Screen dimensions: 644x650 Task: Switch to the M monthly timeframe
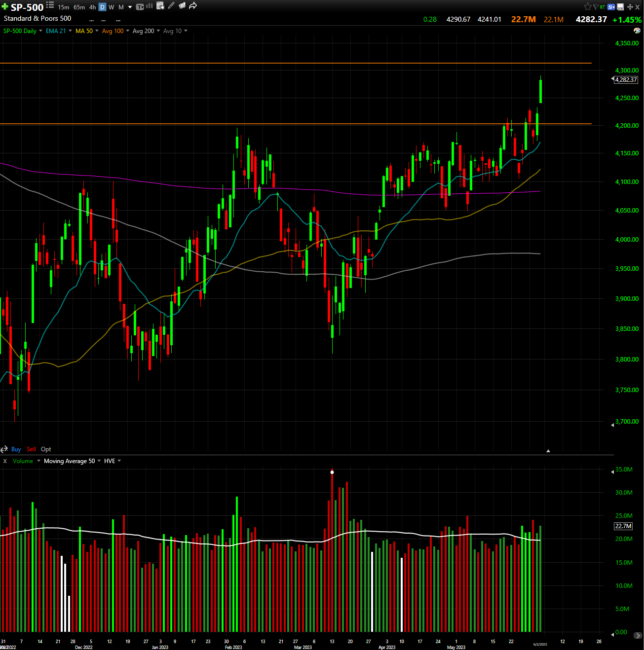coord(121,7)
